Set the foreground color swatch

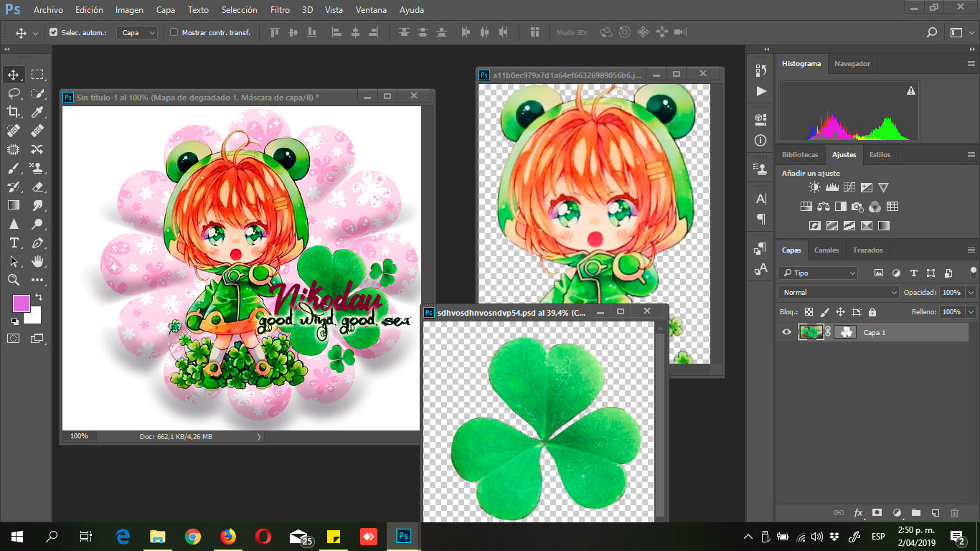[21, 303]
